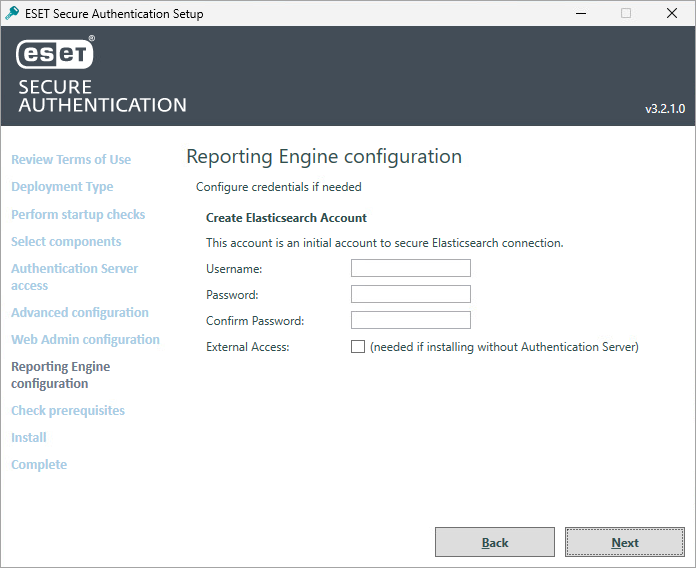Select the Install step in sidebar
This screenshot has height=568, width=696.
click(29, 438)
